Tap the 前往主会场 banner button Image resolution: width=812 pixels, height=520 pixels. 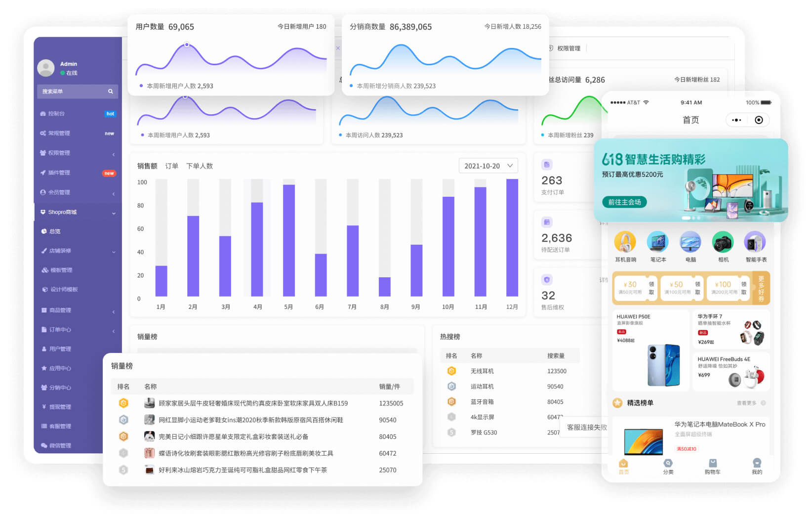[624, 202]
